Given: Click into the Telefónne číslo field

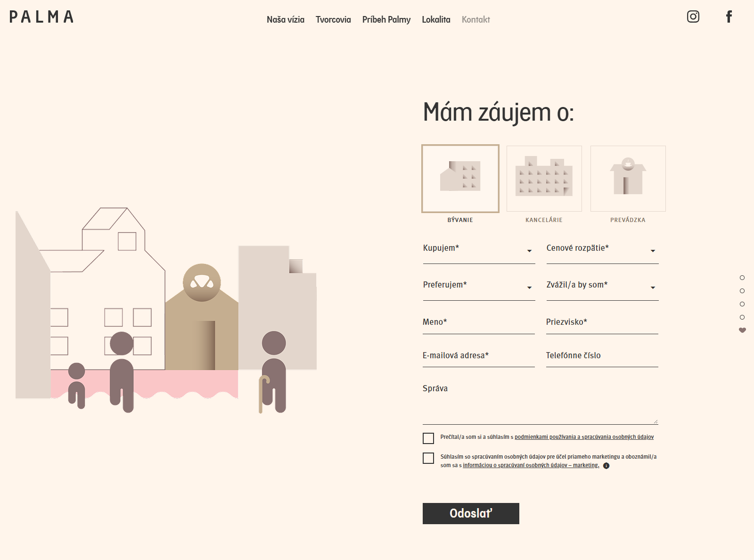Looking at the screenshot, I should click(x=602, y=356).
